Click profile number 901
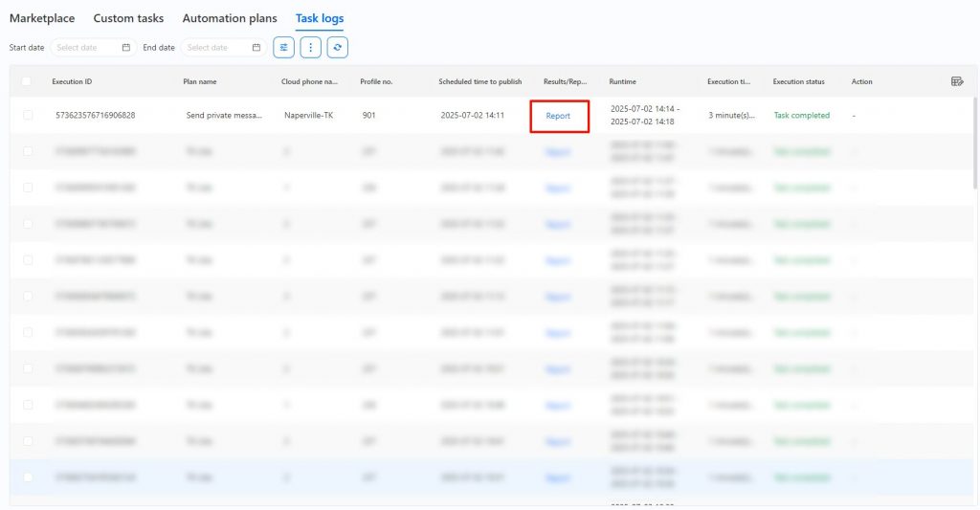The width and height of the screenshot is (980, 510). pos(368,115)
